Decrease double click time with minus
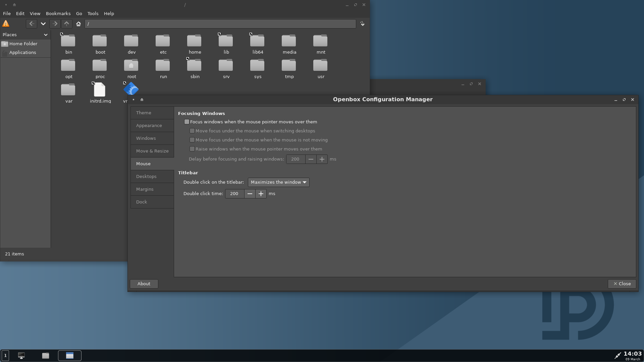Screen dimensions: 644x362 coord(250,194)
